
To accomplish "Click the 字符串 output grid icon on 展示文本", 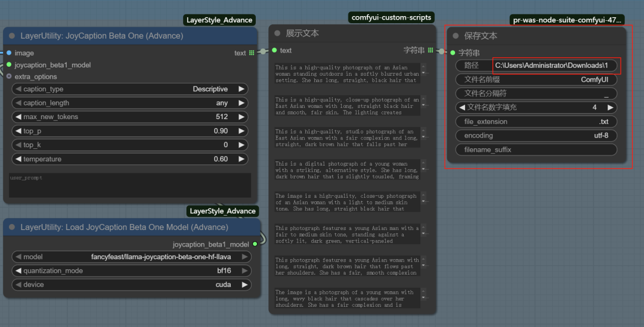I will click(x=431, y=50).
